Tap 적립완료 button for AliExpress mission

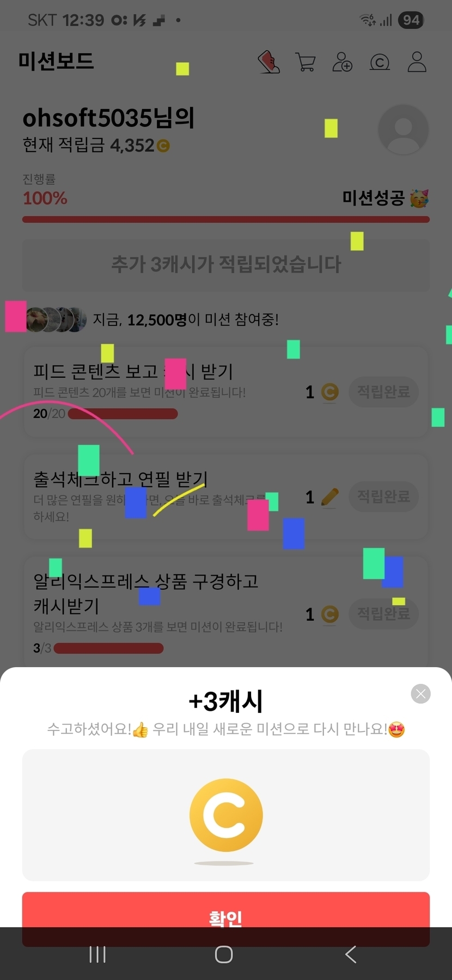coord(383,614)
